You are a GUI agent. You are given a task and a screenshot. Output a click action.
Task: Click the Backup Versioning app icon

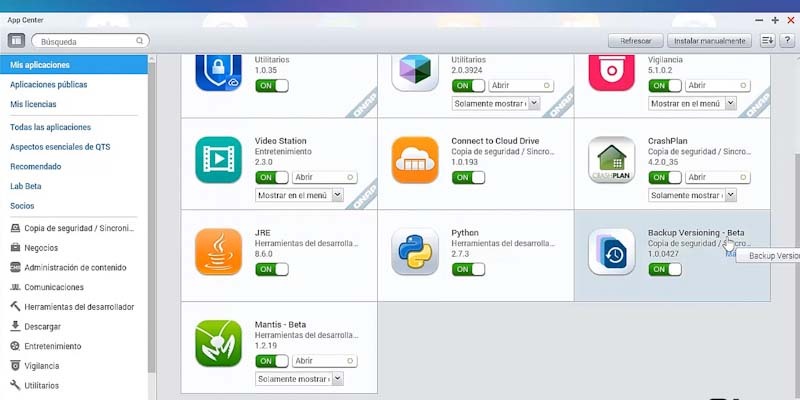pos(611,252)
